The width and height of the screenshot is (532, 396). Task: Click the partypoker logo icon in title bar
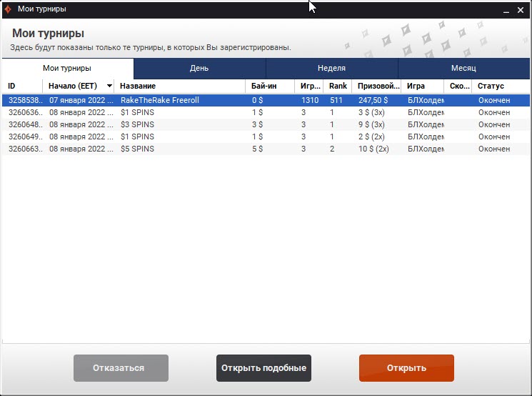pos(8,9)
